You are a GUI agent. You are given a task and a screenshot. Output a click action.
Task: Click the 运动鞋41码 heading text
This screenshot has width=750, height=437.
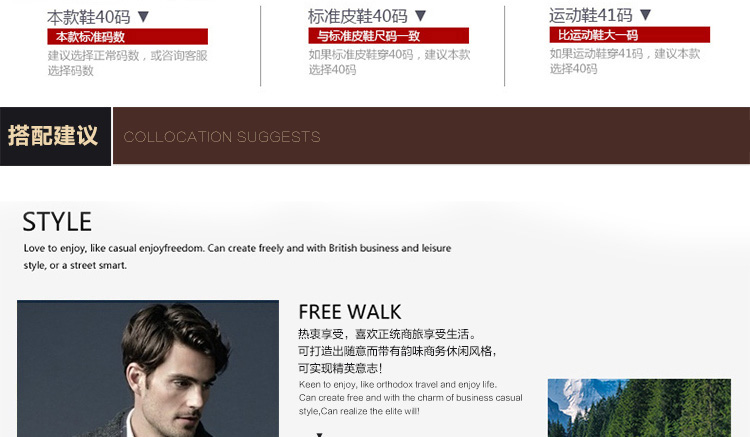pyautogui.click(x=591, y=15)
